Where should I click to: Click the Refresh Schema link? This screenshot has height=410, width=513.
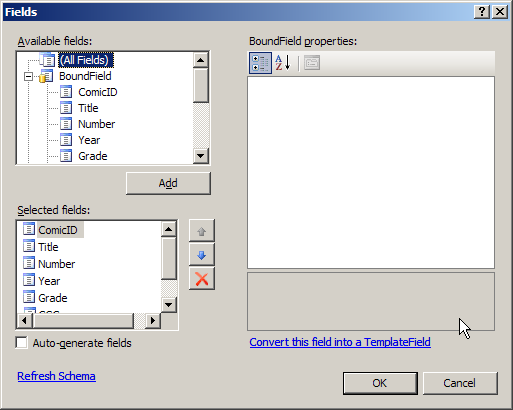[57, 376]
